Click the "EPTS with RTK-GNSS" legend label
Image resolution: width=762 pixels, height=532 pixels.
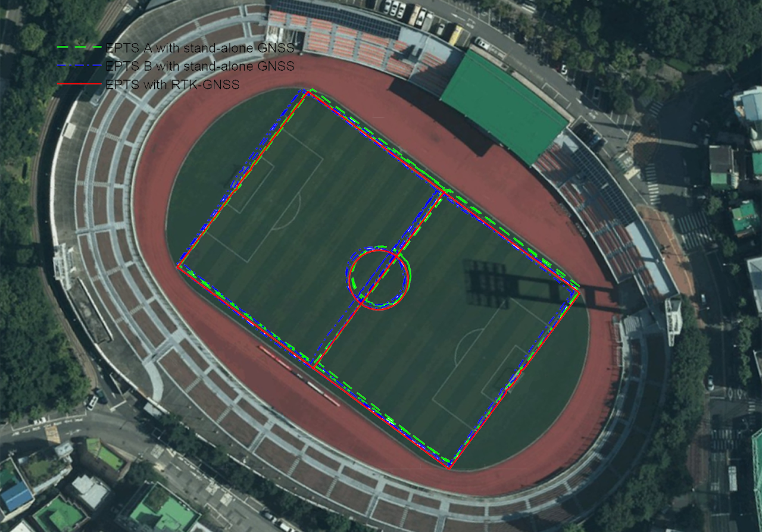click(173, 85)
